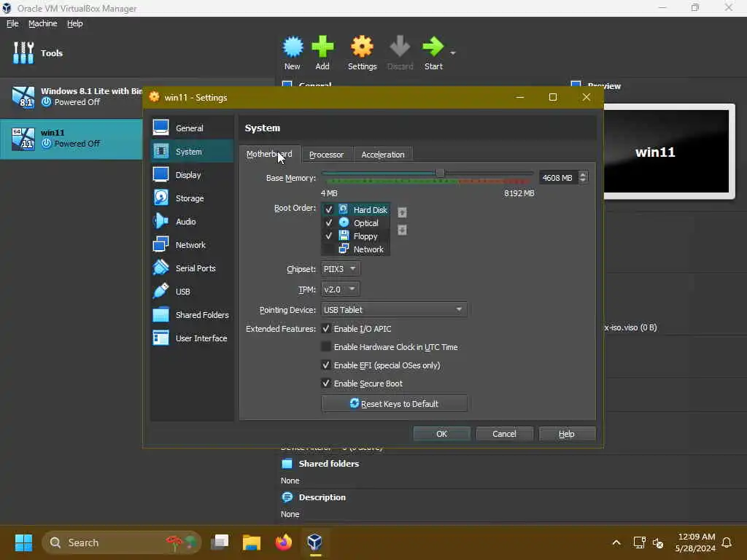Image resolution: width=747 pixels, height=560 pixels.
Task: Click the Add machine toolbar icon
Action: 322,52
